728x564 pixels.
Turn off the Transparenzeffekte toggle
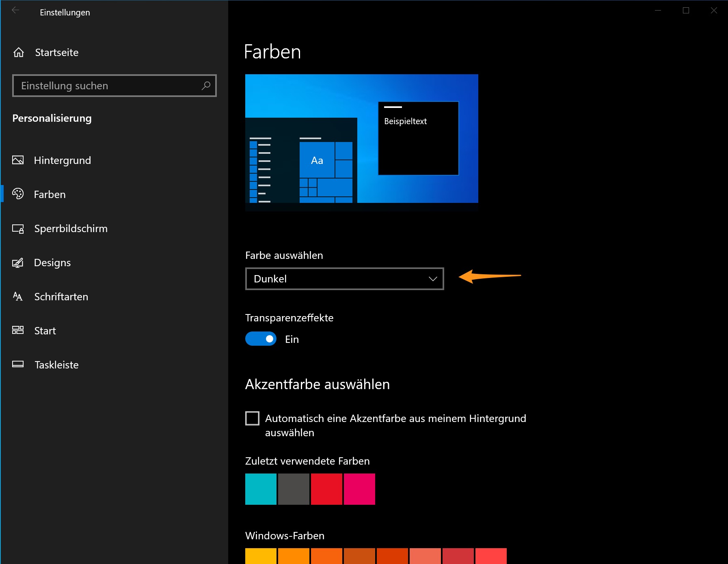pos(261,339)
